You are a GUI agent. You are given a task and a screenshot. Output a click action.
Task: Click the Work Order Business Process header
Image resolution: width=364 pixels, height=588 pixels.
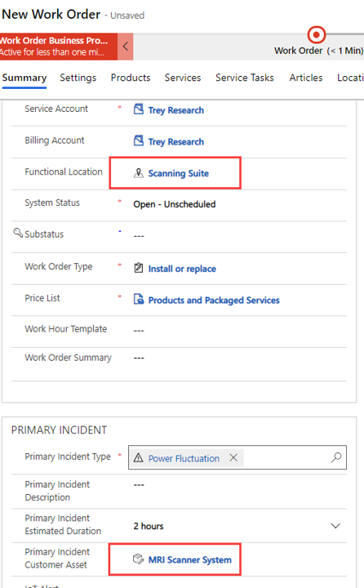click(x=59, y=47)
